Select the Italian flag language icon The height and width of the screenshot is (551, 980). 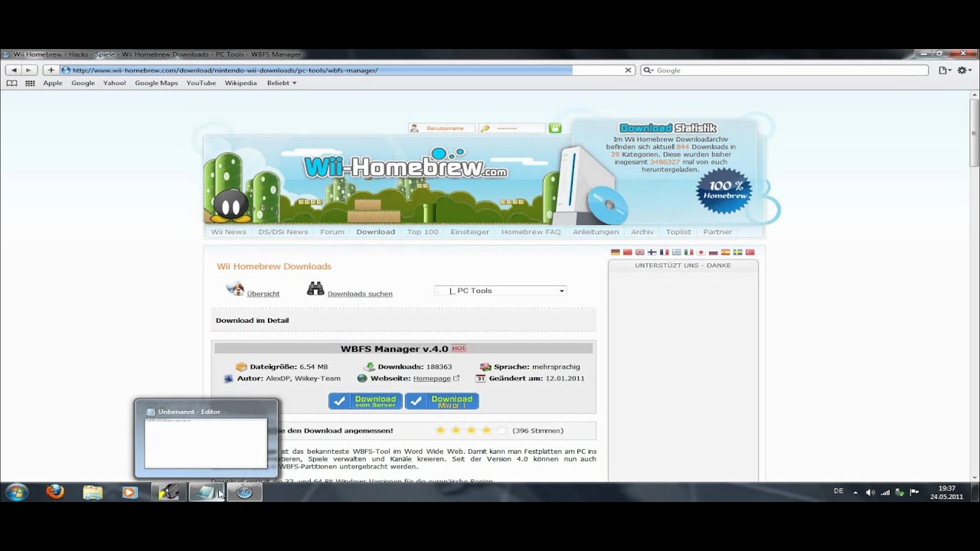tap(689, 252)
